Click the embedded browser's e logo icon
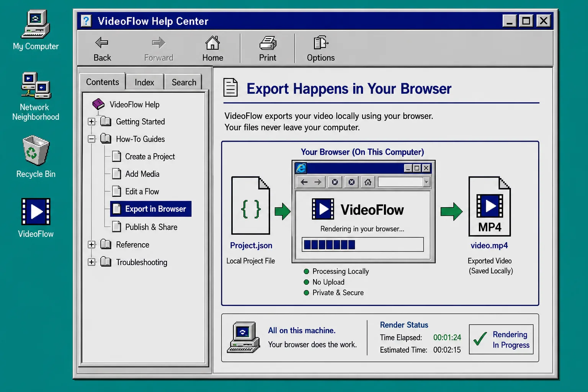The width and height of the screenshot is (588, 392). (x=301, y=168)
